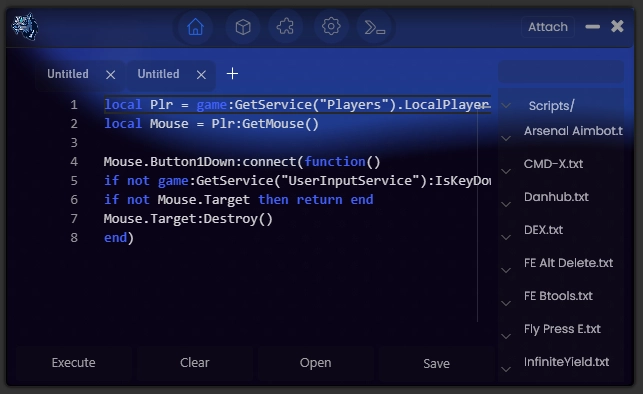Screen dimensions: 643x394
Task: Select the Scripts/ folder
Action: (552, 106)
